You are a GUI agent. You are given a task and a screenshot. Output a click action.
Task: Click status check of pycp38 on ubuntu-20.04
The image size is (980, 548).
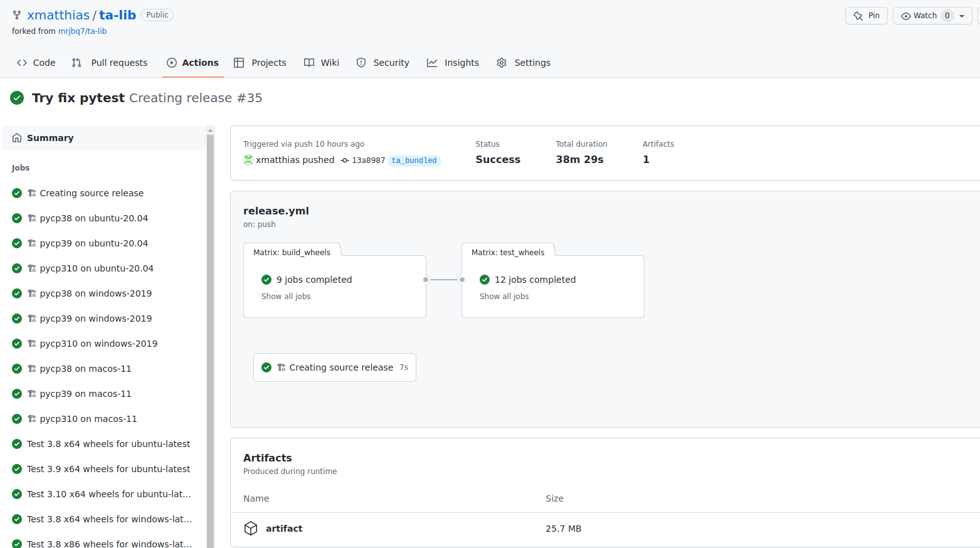click(x=17, y=218)
